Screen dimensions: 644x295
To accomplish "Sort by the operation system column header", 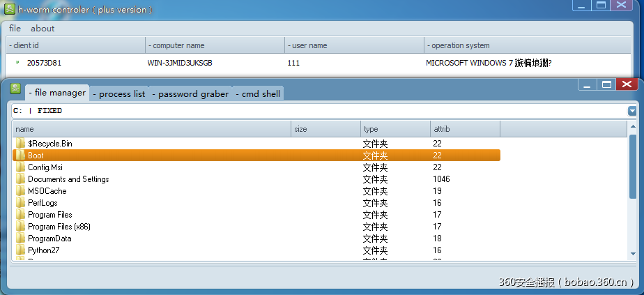I will [528, 45].
